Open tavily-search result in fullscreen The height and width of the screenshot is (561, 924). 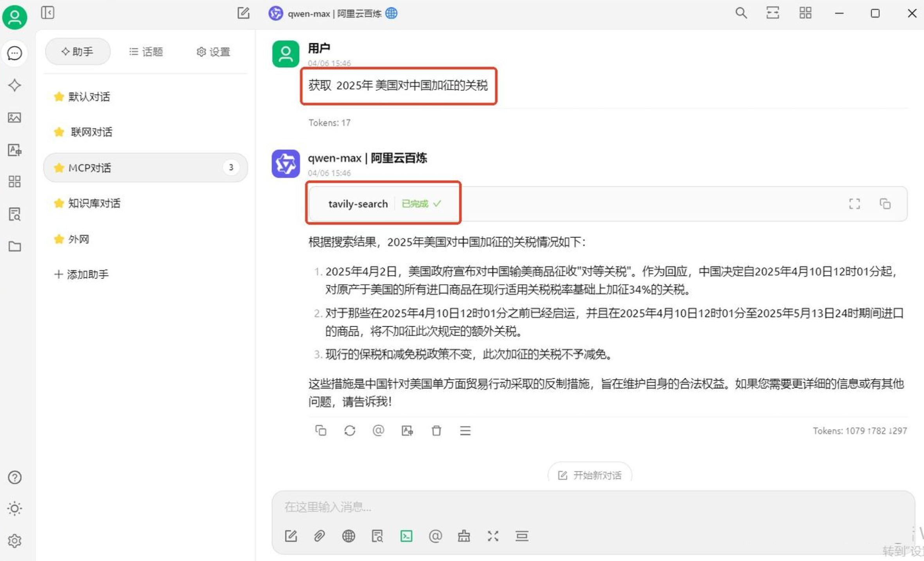pos(855,204)
